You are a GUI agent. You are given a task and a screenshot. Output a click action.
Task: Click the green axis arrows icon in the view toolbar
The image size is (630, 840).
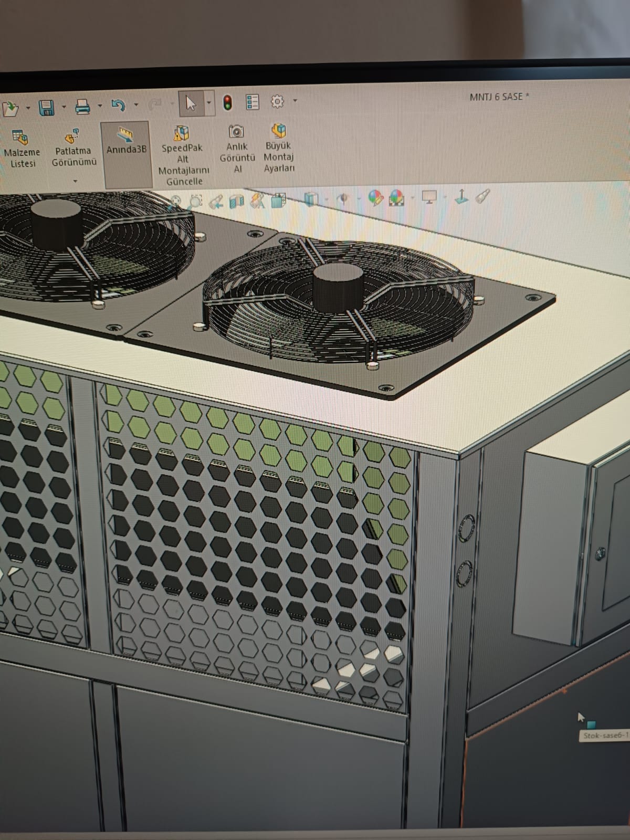point(461,196)
